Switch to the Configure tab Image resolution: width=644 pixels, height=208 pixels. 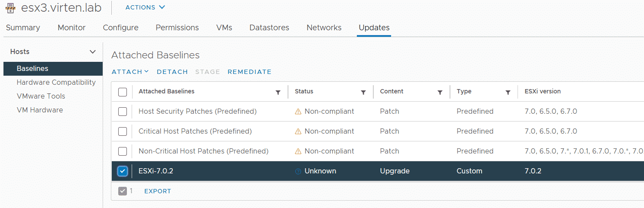click(x=121, y=28)
